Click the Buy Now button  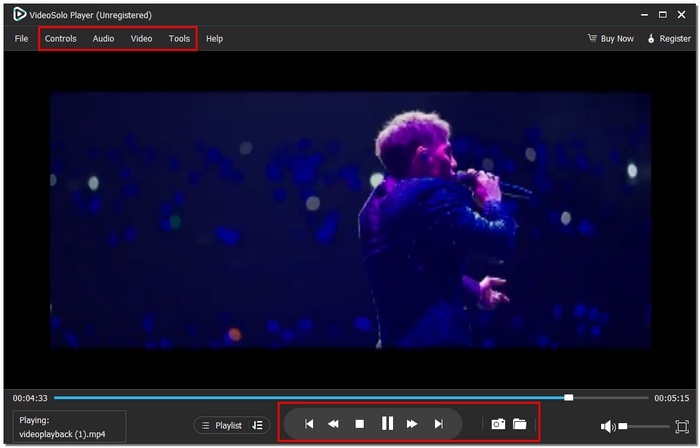tap(610, 39)
